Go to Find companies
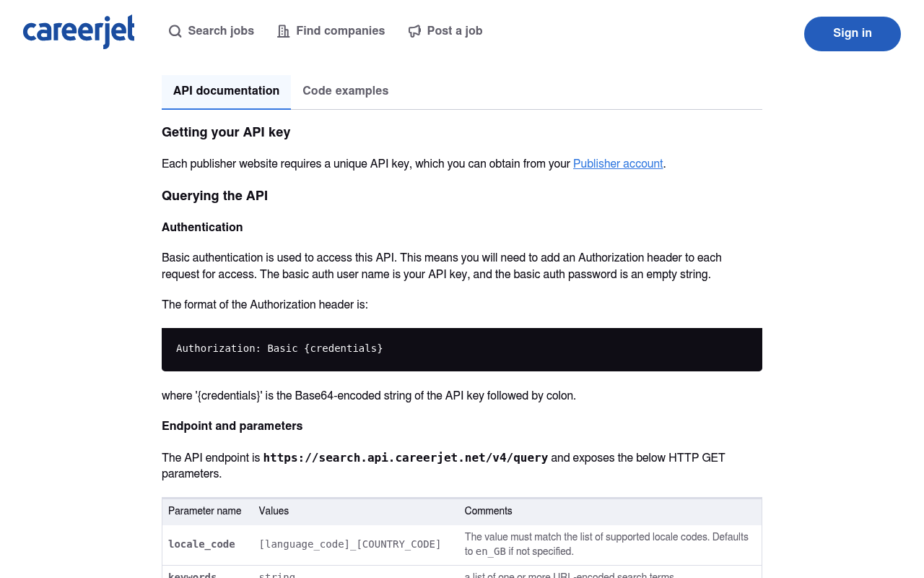Viewport: 924px width, 578px height. click(331, 31)
